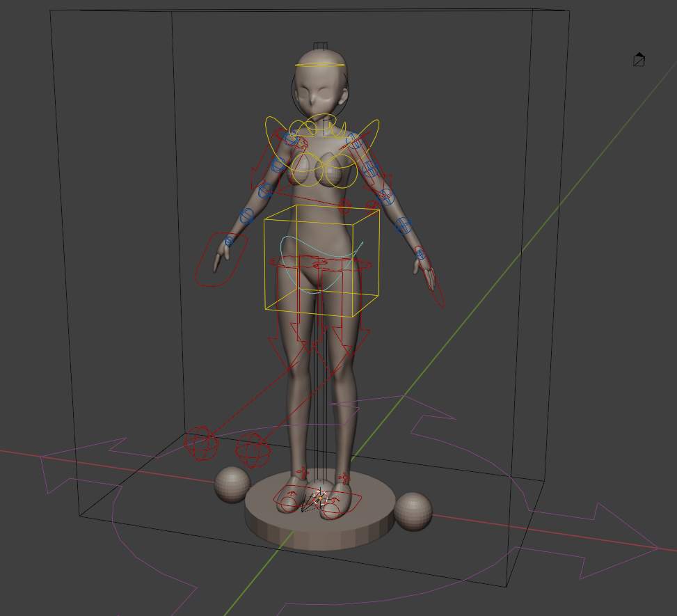
Task: Select the red wire sphere pole target farthest from the character
Action: (201, 443)
